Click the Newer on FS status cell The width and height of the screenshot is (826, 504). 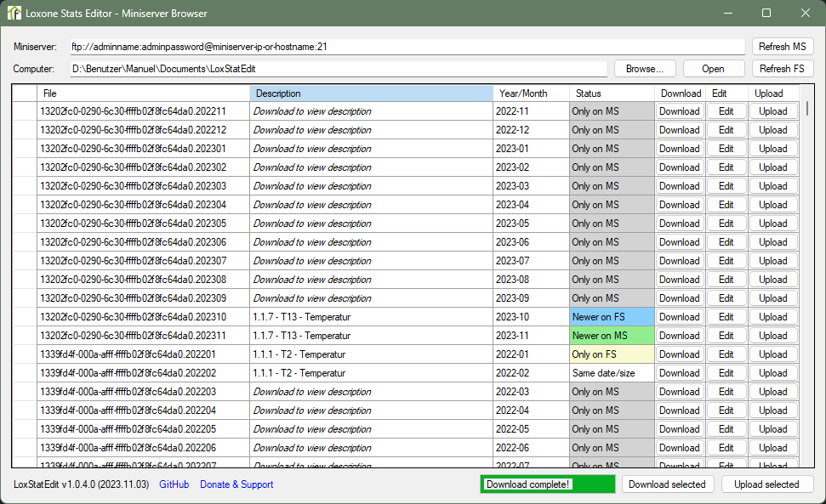pyautogui.click(x=612, y=317)
